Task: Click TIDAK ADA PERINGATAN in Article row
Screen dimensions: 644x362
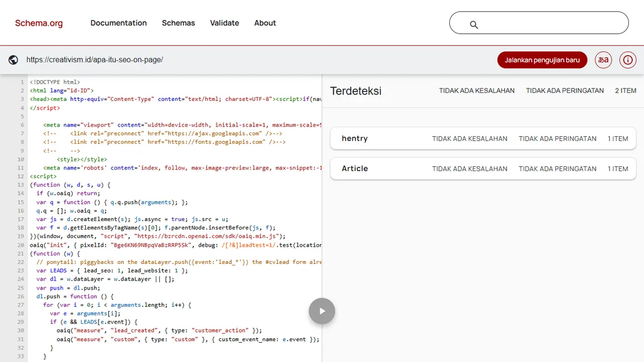Action: (x=558, y=168)
